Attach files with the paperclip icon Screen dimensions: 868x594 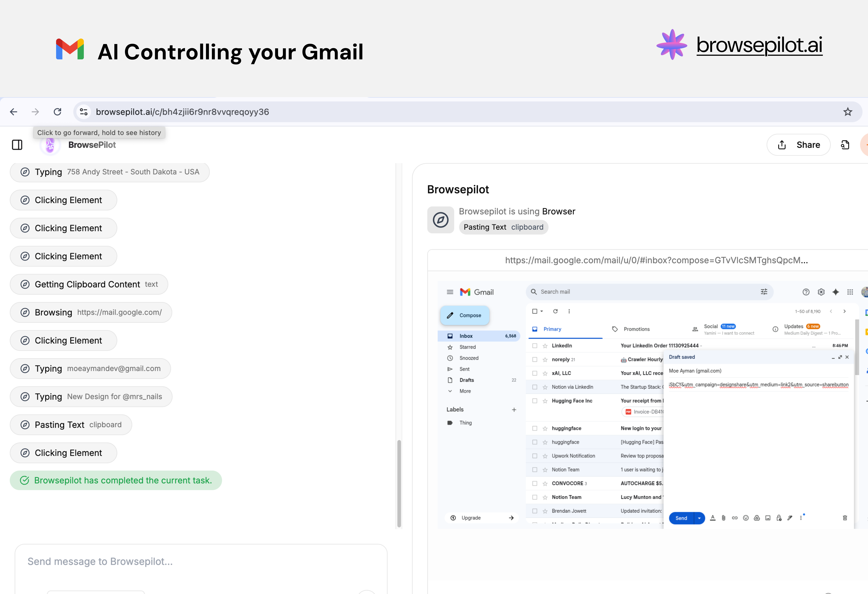tap(723, 518)
